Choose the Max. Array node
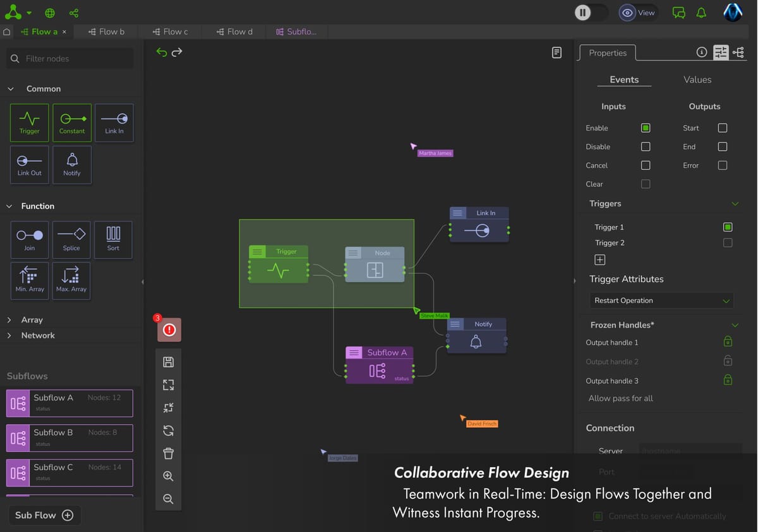This screenshot has width=758, height=532. pyautogui.click(x=71, y=281)
